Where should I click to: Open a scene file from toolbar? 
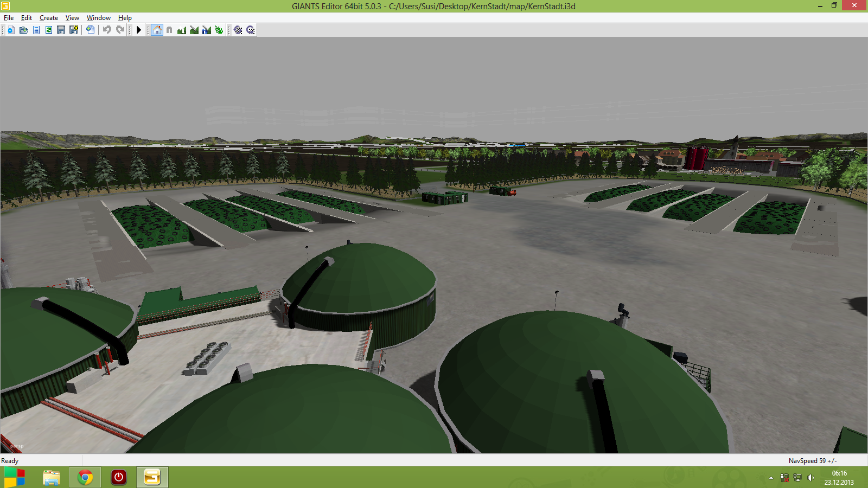point(23,30)
